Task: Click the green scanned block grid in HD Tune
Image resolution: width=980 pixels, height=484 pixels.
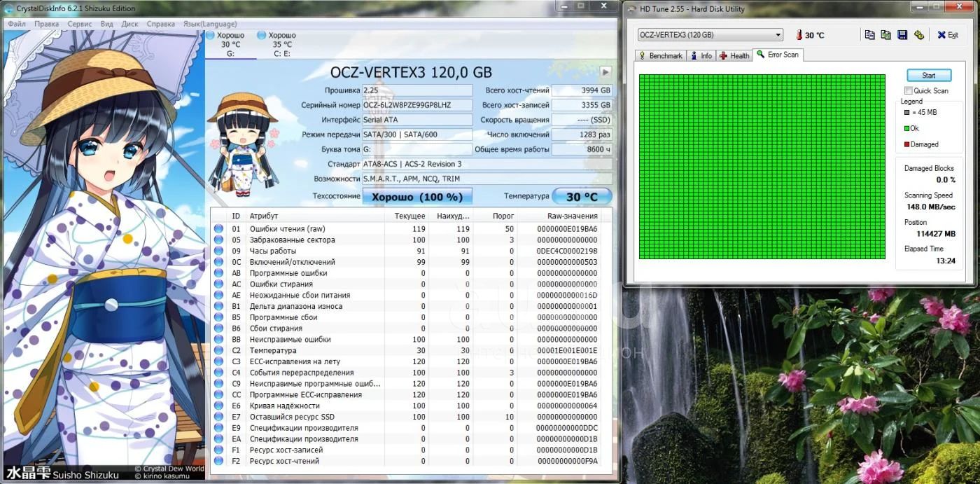Action: click(x=762, y=167)
